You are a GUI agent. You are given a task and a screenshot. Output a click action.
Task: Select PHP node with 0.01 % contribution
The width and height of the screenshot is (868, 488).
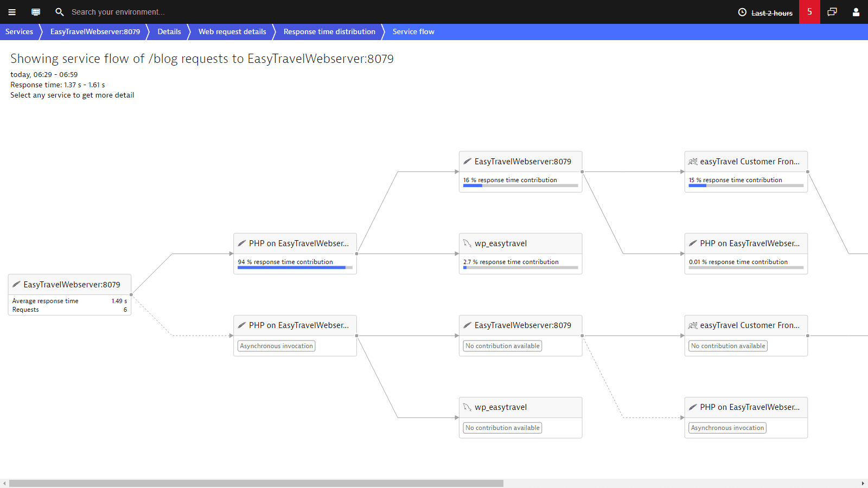746,254
